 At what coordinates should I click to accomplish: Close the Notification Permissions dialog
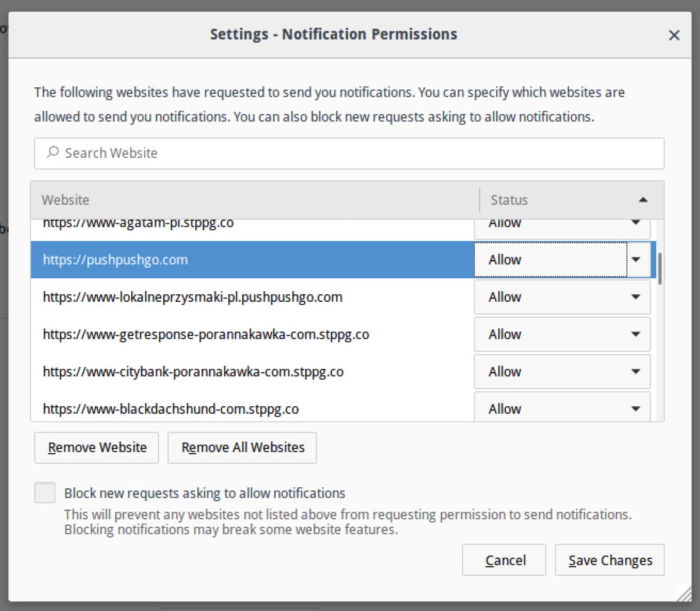pos(674,35)
